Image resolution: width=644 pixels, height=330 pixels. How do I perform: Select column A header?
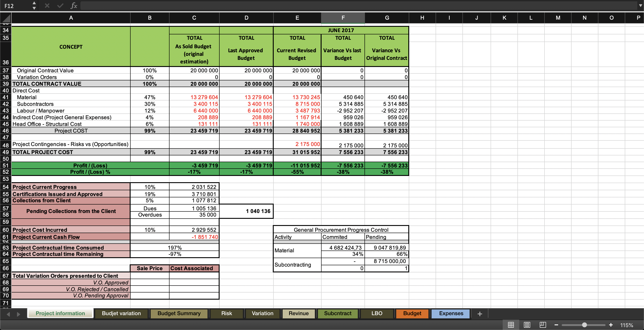click(71, 18)
